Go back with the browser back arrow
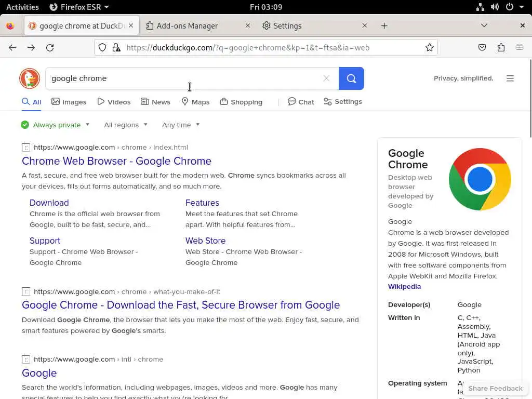 tap(12, 47)
